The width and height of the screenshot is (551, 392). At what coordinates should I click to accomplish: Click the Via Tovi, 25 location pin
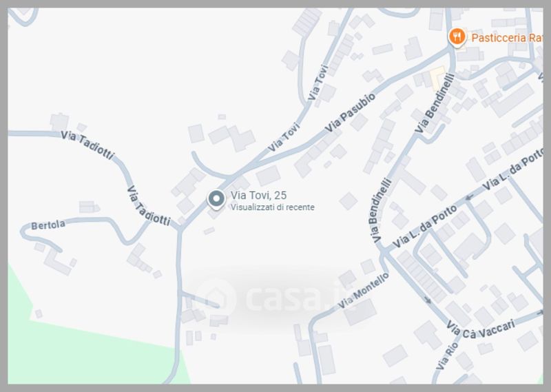(216, 200)
